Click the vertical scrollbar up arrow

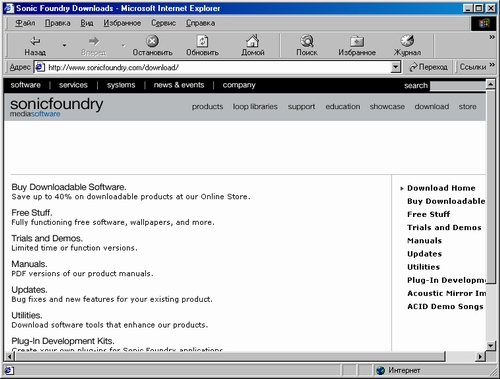490,84
